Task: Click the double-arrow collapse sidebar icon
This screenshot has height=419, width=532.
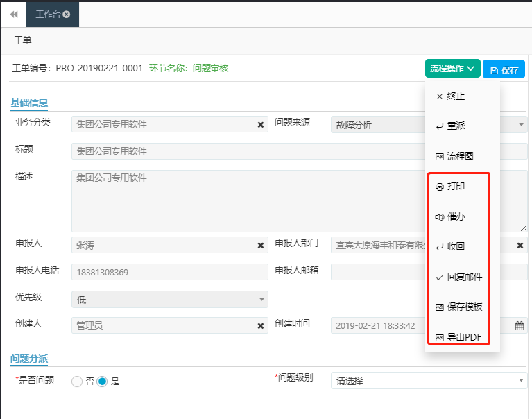Action: point(13,14)
